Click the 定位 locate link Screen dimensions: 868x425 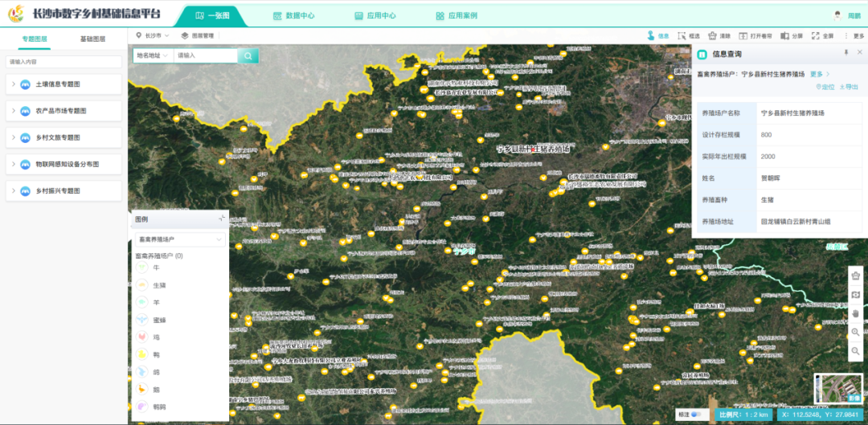pos(824,87)
